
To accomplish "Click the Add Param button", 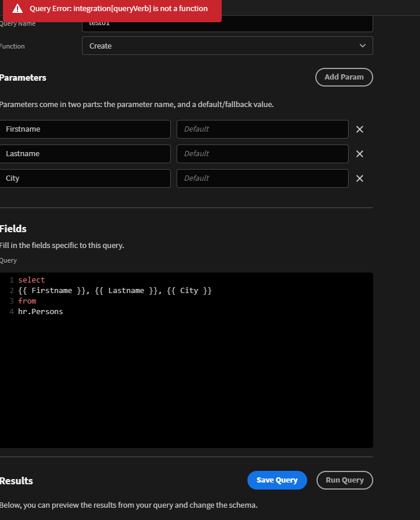I will tap(344, 77).
